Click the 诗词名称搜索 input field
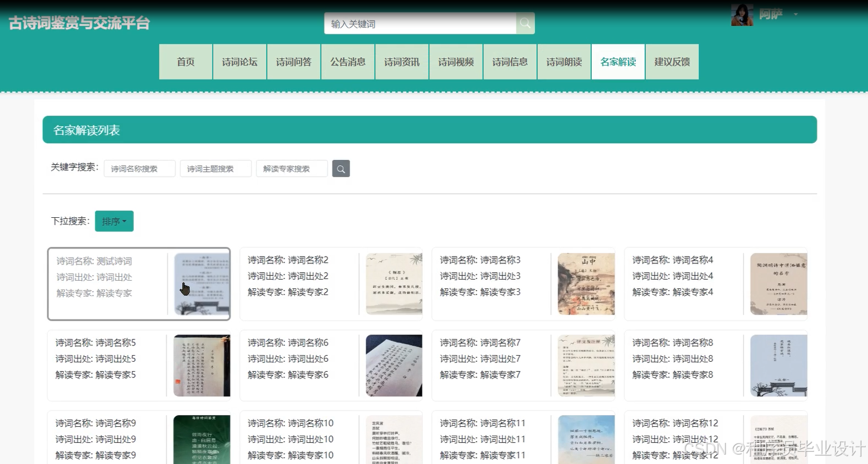 click(x=139, y=168)
